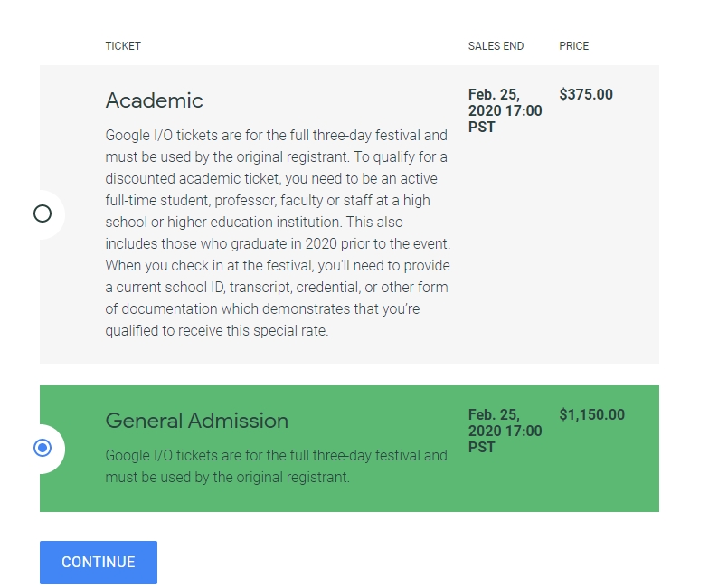718x588 pixels.
Task: Select the General Admission radio button
Action: pyautogui.click(x=43, y=448)
